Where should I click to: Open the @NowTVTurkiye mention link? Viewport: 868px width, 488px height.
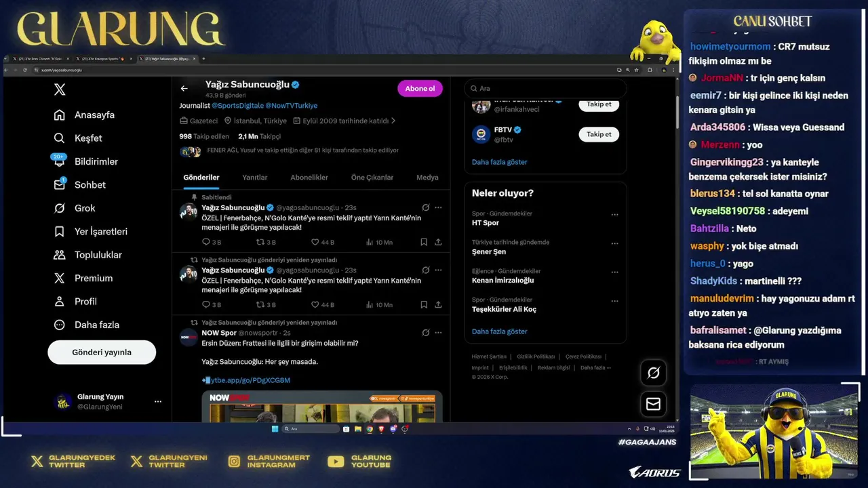tap(292, 106)
